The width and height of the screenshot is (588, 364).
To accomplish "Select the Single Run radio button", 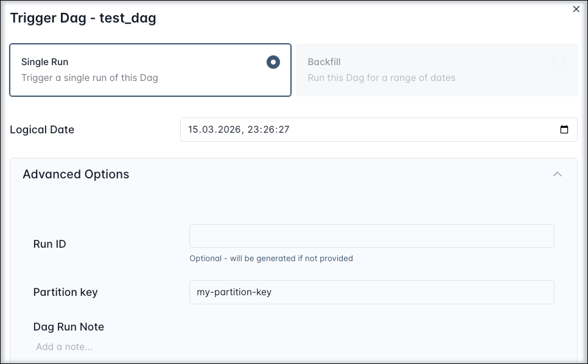I will [273, 61].
